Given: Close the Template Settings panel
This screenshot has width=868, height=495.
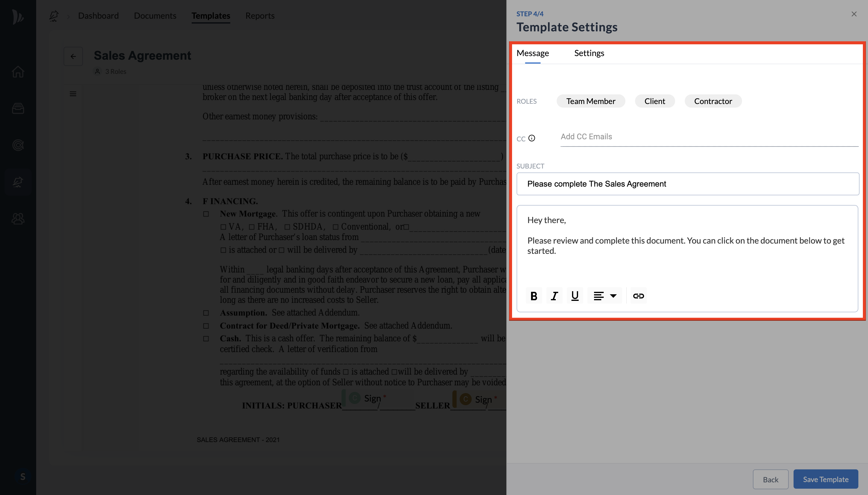Looking at the screenshot, I should click(x=854, y=14).
